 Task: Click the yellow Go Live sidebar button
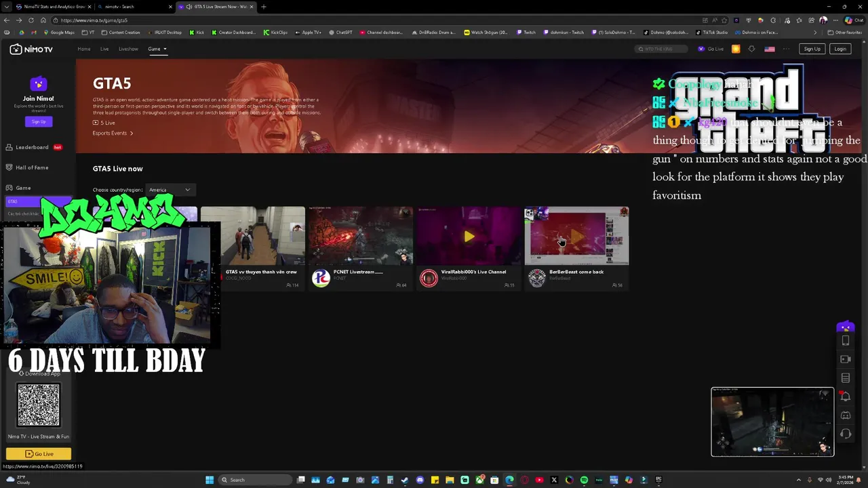click(x=39, y=454)
